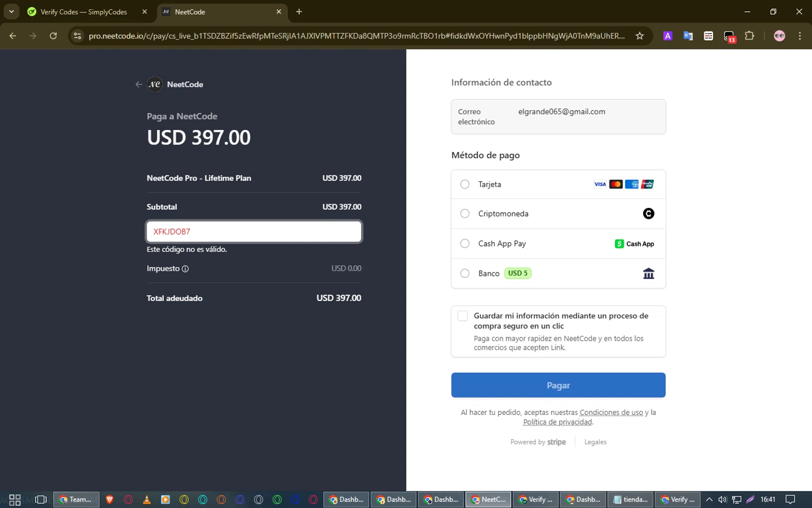Open Windows Task View
812x508 pixels.
(x=41, y=499)
